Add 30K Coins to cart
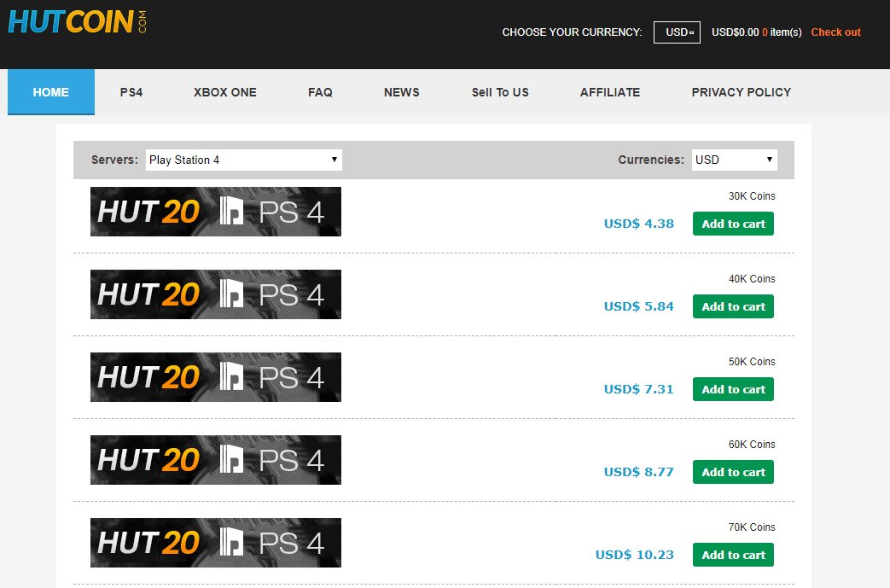 [733, 224]
